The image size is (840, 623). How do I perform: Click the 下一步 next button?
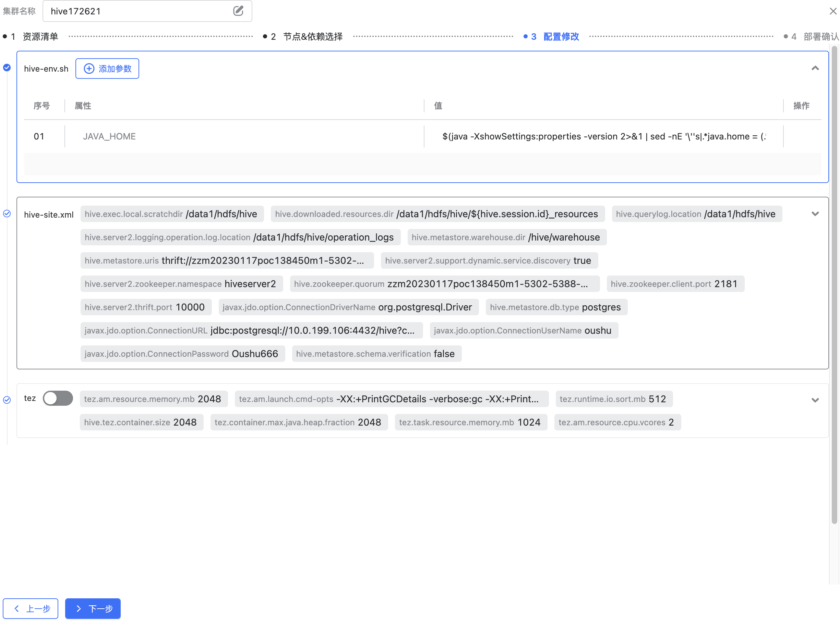click(93, 608)
